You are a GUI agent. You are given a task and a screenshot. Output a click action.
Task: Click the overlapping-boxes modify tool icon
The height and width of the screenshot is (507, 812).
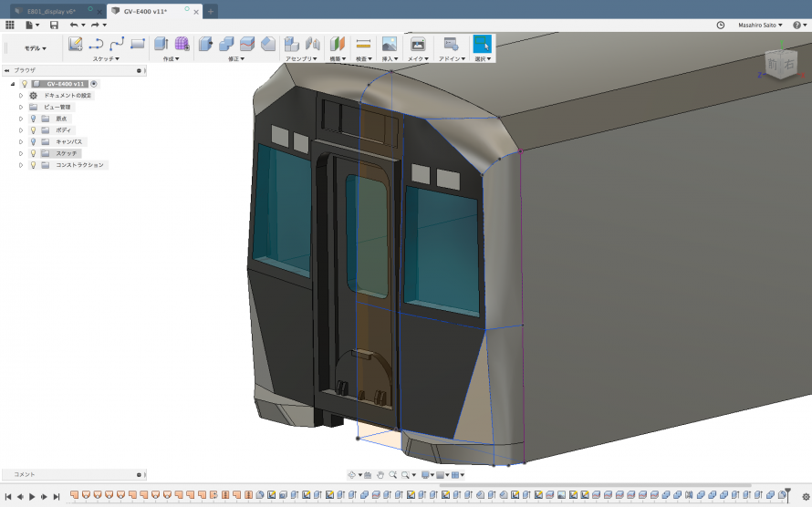pos(226,44)
